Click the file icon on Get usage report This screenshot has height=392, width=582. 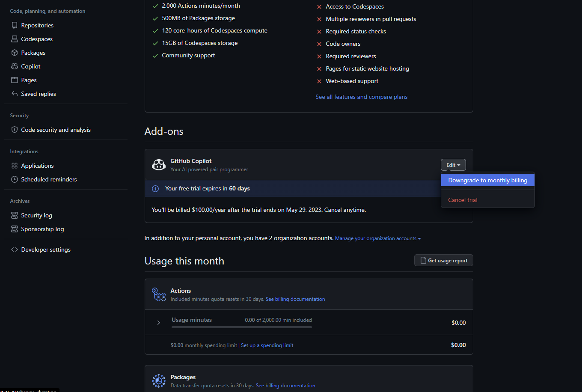pos(423,260)
